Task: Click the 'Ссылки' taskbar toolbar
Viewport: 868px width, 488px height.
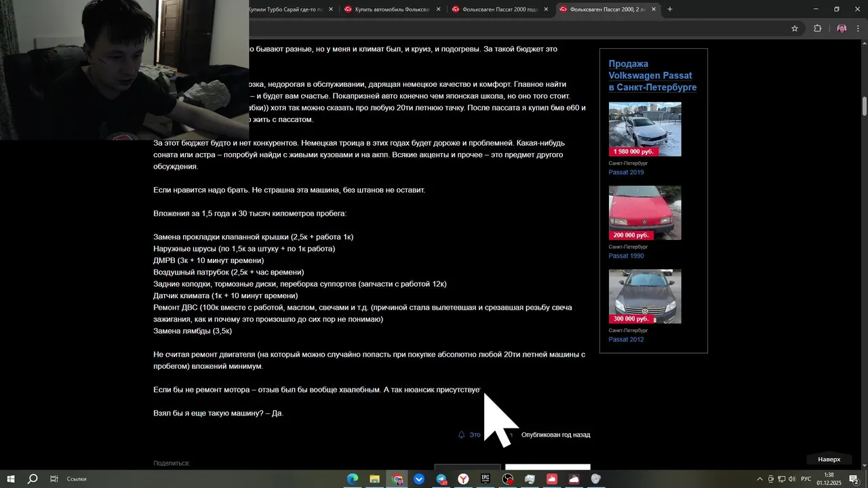Action: (77, 479)
